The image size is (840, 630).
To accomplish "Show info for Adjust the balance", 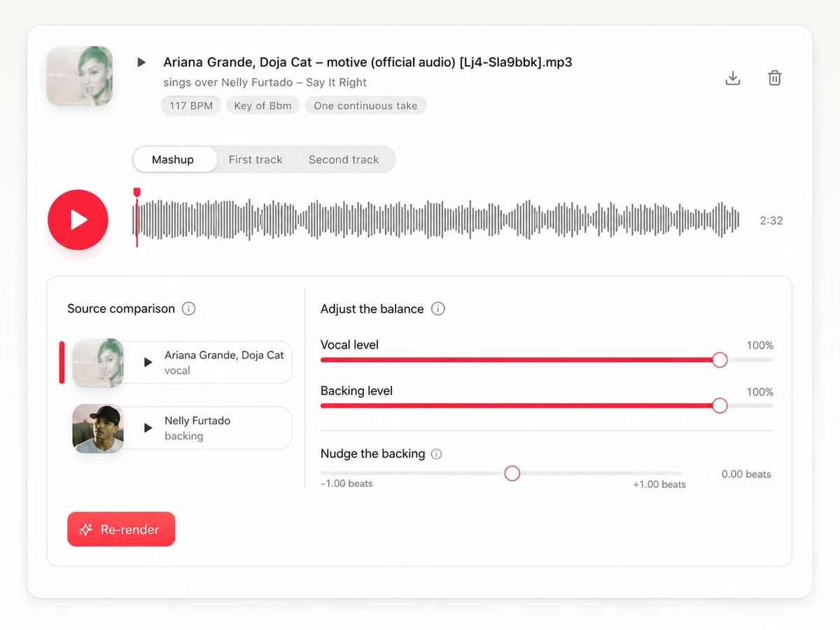I will [x=438, y=309].
